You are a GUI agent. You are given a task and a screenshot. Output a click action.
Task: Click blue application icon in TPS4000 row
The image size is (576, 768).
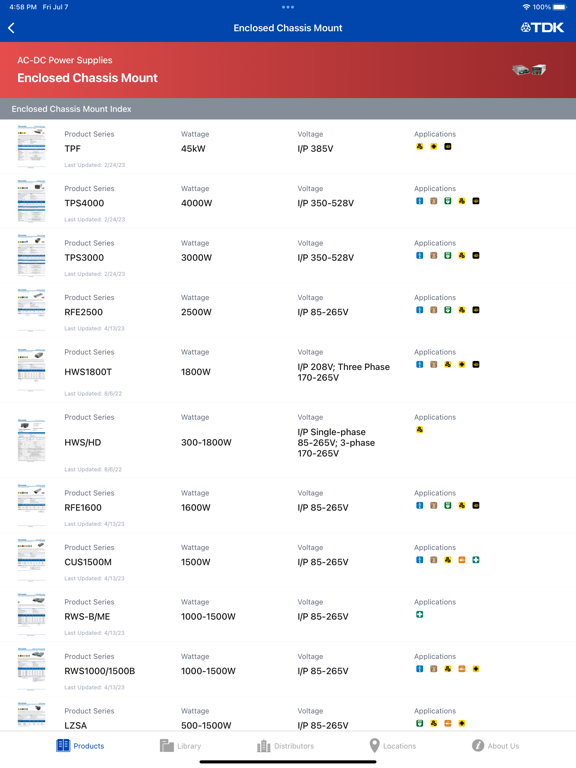pos(420,201)
